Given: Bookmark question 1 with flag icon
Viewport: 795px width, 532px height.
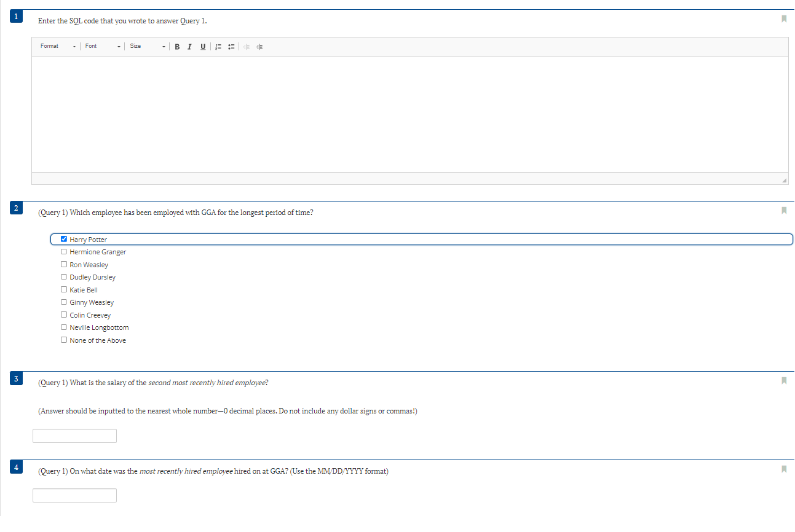Looking at the screenshot, I should [784, 19].
